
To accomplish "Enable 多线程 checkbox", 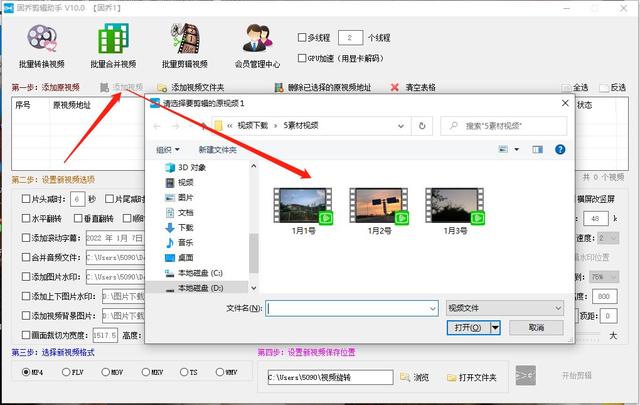I will pyautogui.click(x=302, y=38).
